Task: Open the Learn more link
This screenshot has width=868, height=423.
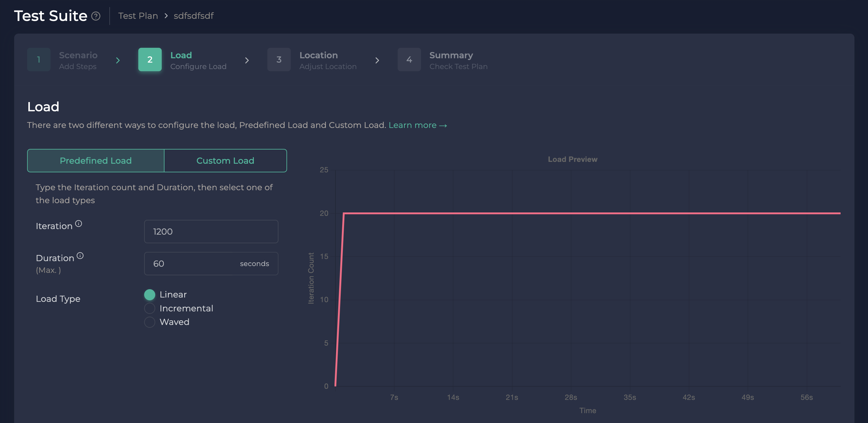Action: (x=412, y=125)
